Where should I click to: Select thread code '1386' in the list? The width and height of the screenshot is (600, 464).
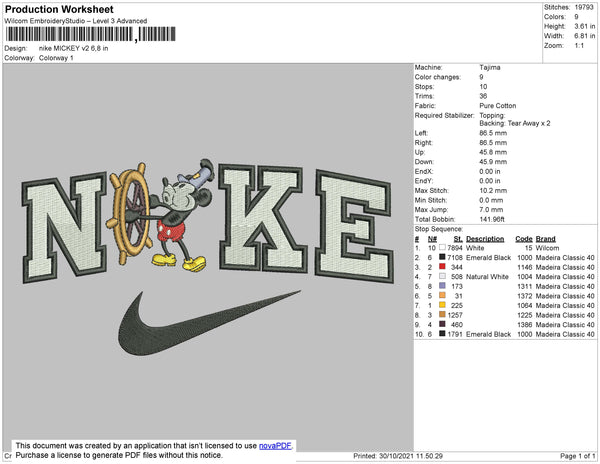[x=525, y=324]
